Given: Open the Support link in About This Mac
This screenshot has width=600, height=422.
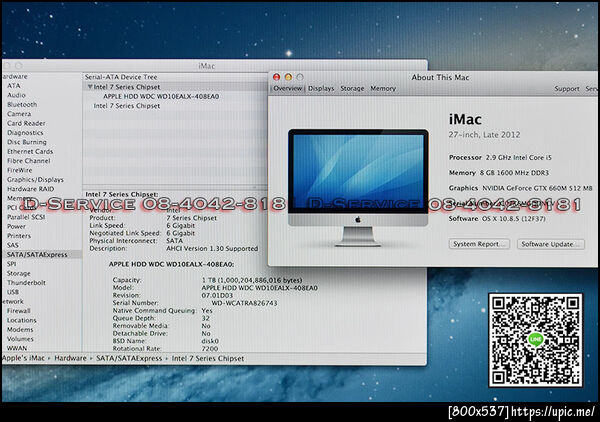Looking at the screenshot, I should [567, 89].
